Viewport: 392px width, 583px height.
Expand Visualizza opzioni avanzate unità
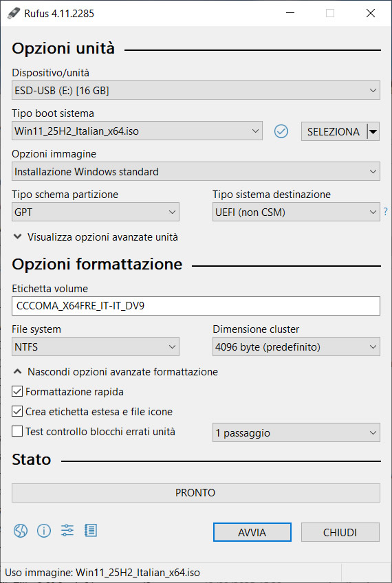click(x=96, y=236)
